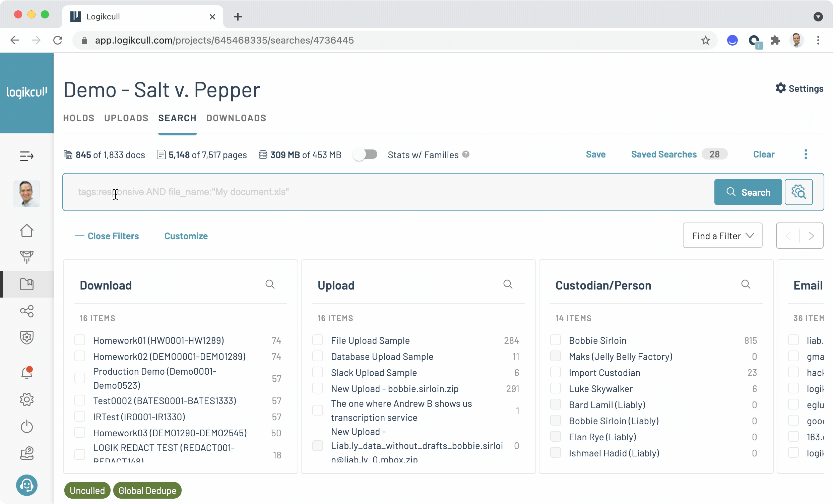Click the power logout icon

(26, 426)
